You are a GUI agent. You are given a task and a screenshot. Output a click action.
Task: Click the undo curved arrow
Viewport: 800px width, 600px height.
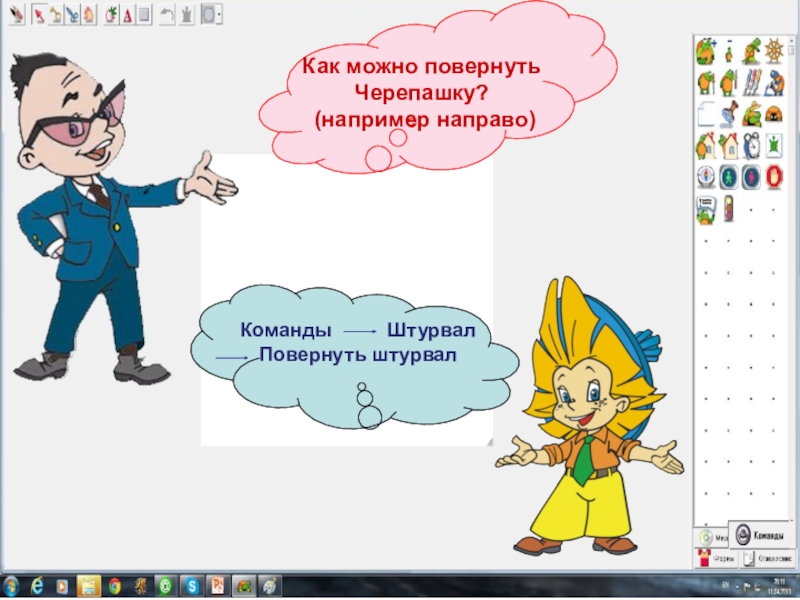[x=167, y=15]
